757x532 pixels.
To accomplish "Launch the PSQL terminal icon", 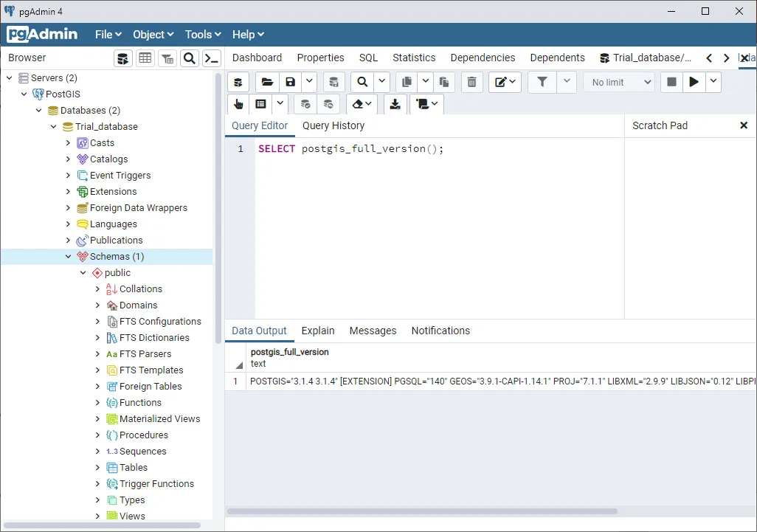I will pos(212,58).
